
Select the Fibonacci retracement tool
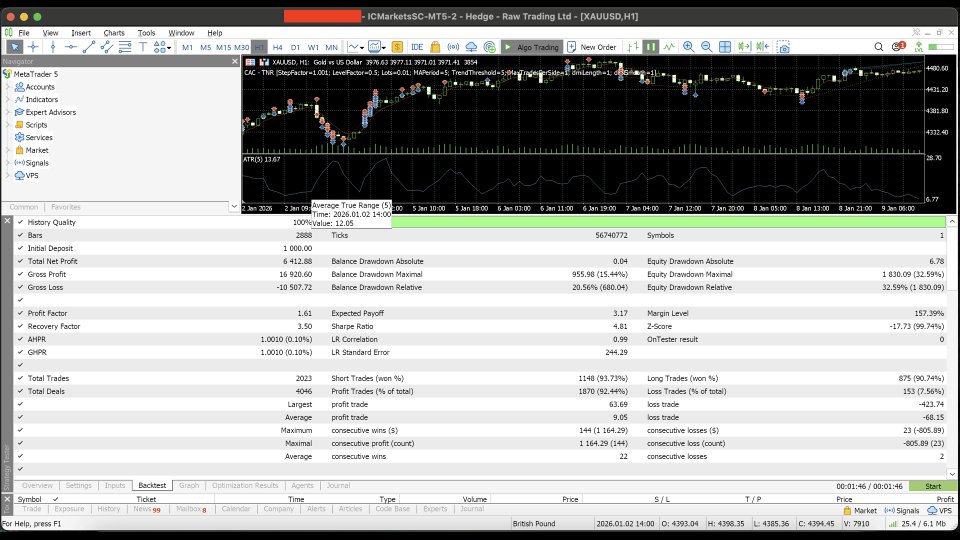point(125,47)
